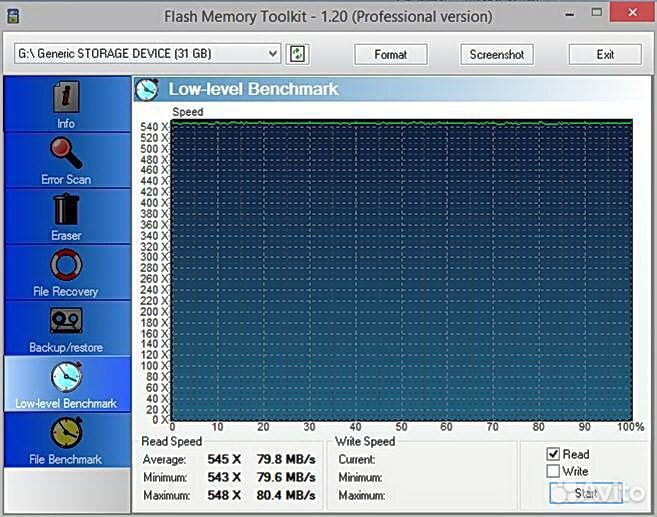Click the minimum read value 79.6 MB/s
The image size is (657, 517).
(286, 477)
